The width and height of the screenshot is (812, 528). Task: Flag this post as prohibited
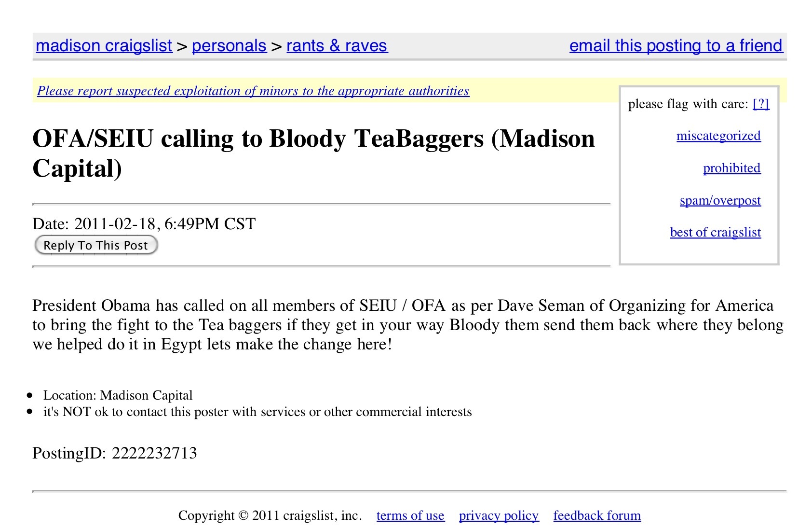point(731,168)
